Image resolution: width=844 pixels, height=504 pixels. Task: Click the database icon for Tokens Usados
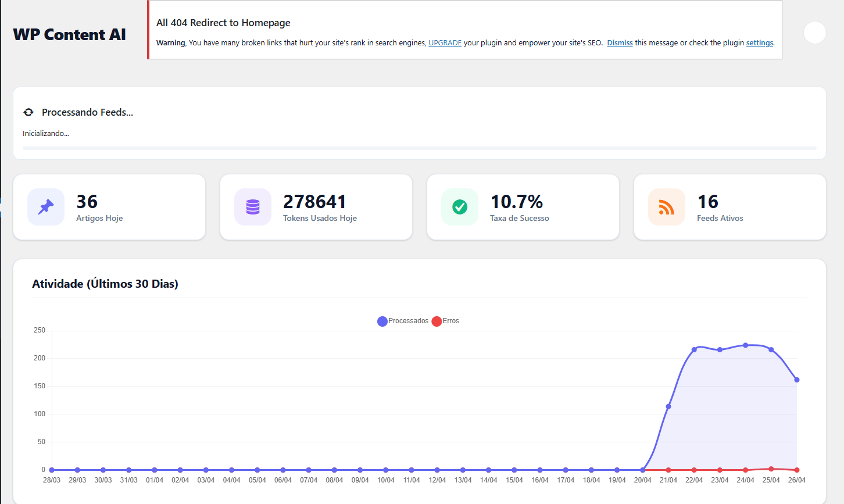(x=253, y=207)
